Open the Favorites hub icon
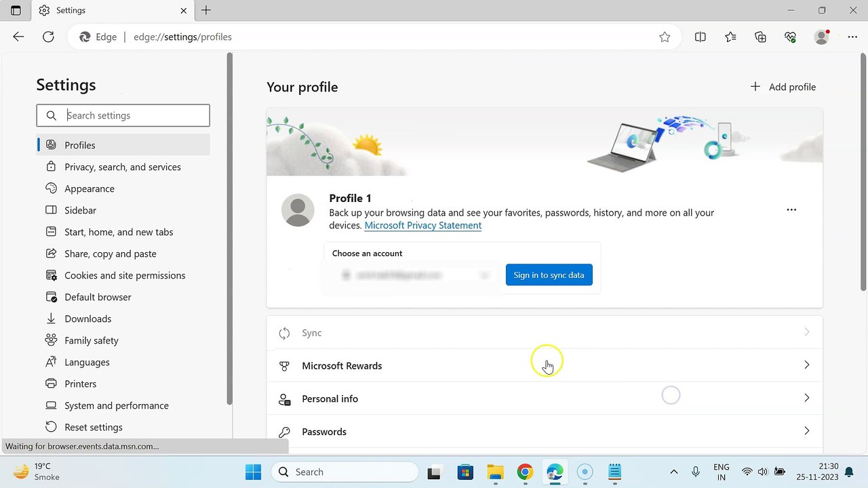Screen dimensions: 868x488 click(x=730, y=37)
